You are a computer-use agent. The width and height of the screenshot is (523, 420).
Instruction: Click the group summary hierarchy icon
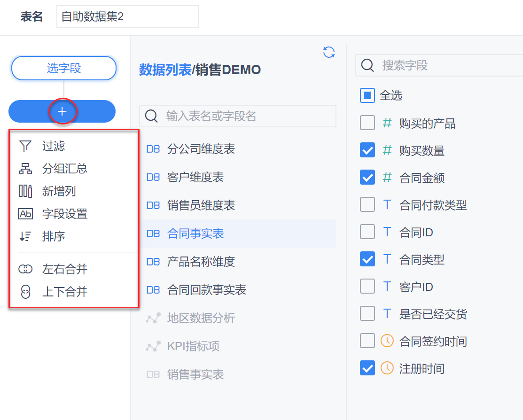(x=25, y=169)
